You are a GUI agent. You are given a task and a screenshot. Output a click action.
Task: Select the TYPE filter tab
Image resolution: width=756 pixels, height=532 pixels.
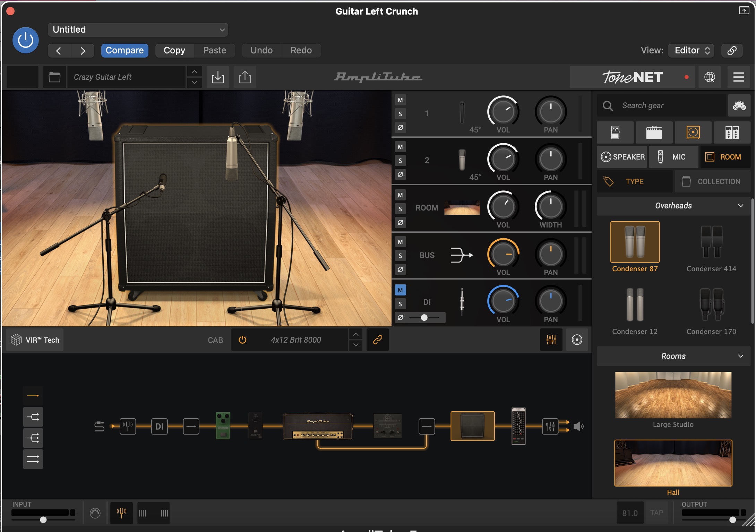click(x=635, y=181)
